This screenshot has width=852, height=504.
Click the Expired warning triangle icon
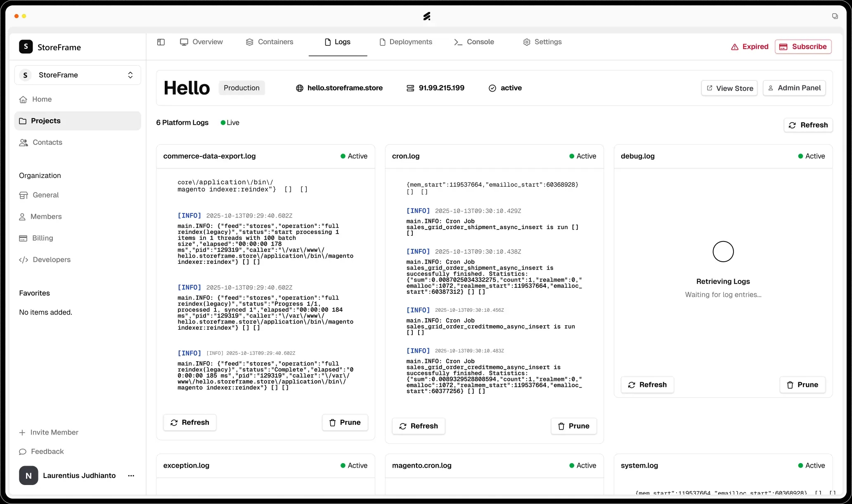tap(735, 47)
